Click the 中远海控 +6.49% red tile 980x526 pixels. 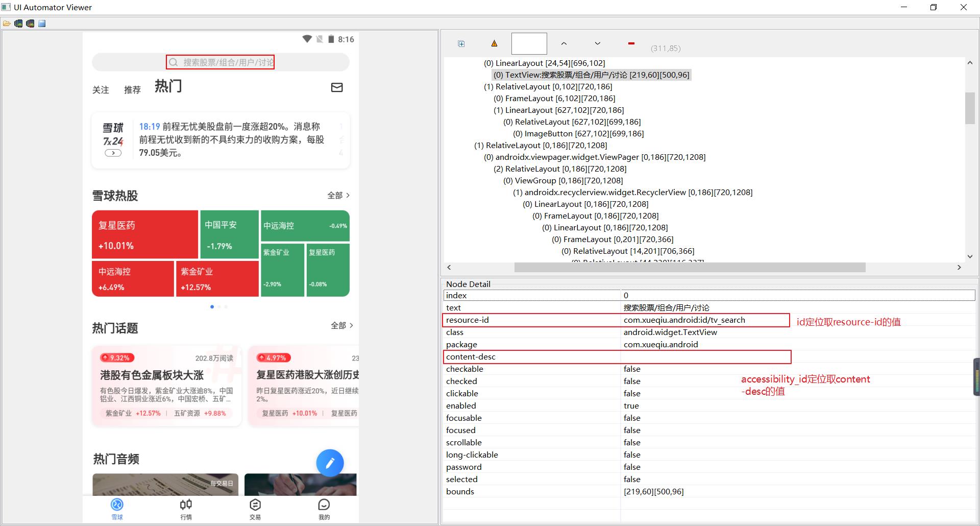click(x=133, y=279)
